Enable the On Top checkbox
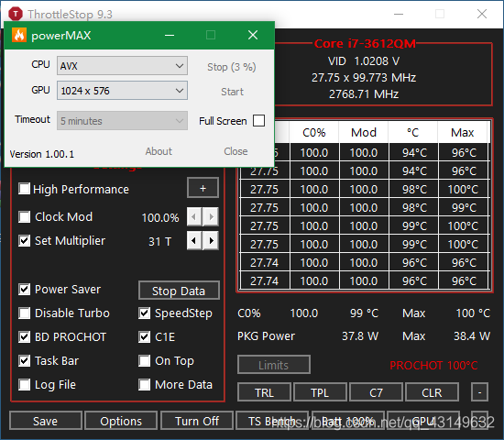 (x=144, y=360)
